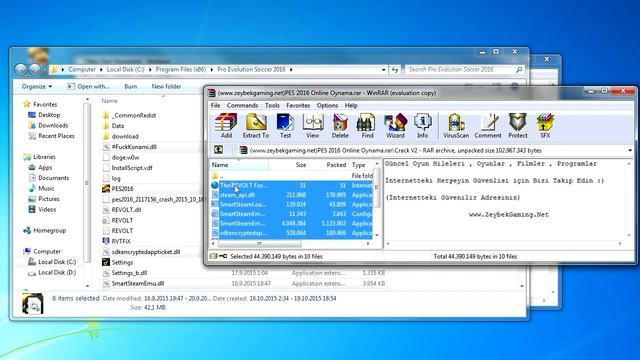Click Open with button in Explorer toolbar

pyautogui.click(x=89, y=87)
